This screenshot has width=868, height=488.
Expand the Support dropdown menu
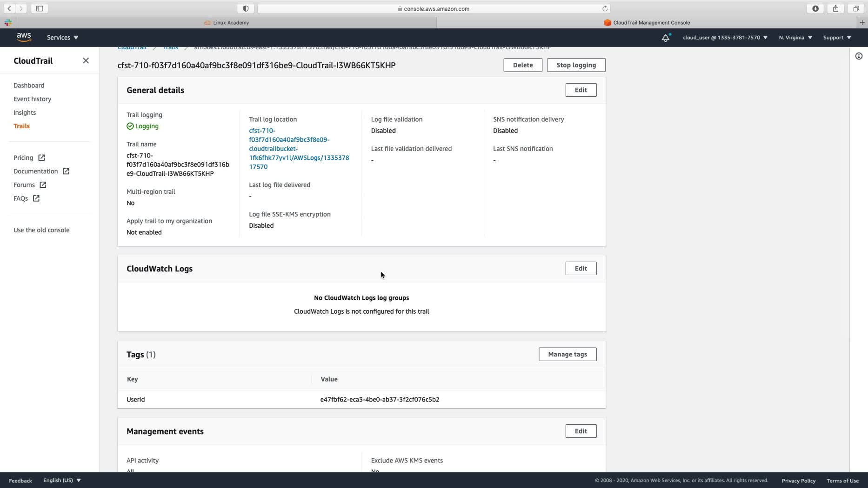[x=837, y=38]
